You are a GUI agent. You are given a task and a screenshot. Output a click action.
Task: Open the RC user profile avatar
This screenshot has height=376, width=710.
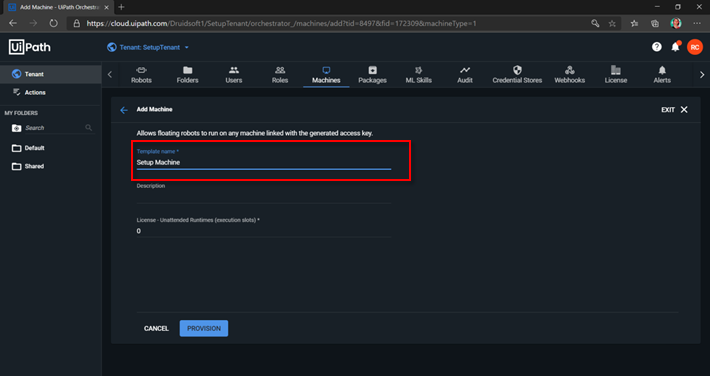695,47
